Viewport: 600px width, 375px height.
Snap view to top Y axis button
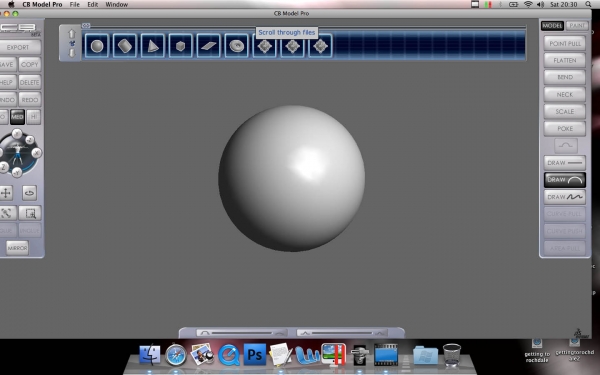click(17, 134)
